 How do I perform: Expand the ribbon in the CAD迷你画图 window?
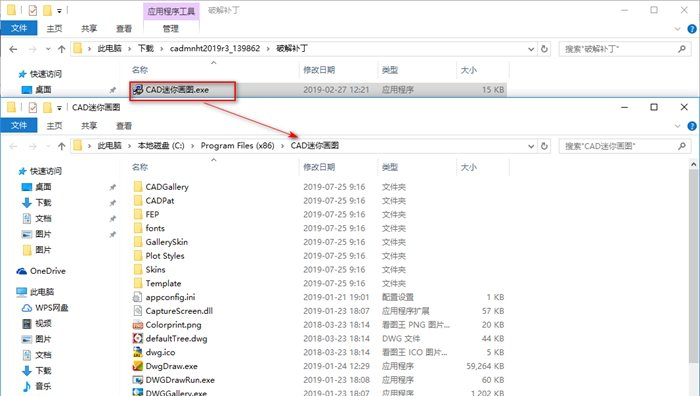(x=677, y=126)
